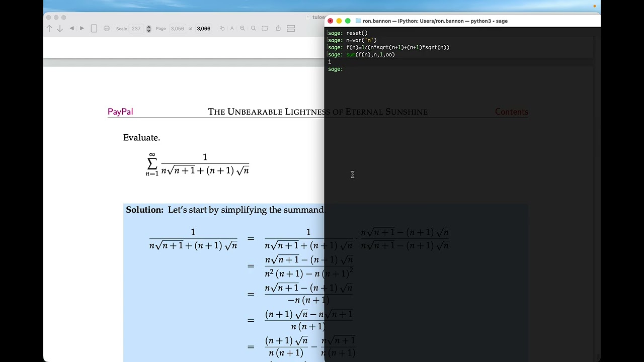The height and width of the screenshot is (362, 644).
Task: Click the print icon in PDF viewer
Action: click(x=107, y=29)
